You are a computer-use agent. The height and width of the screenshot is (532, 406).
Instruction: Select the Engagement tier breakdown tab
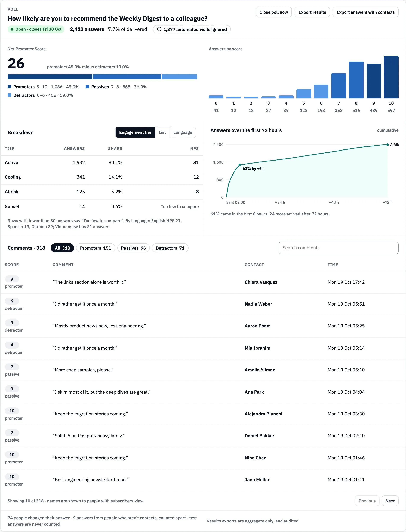pos(135,132)
